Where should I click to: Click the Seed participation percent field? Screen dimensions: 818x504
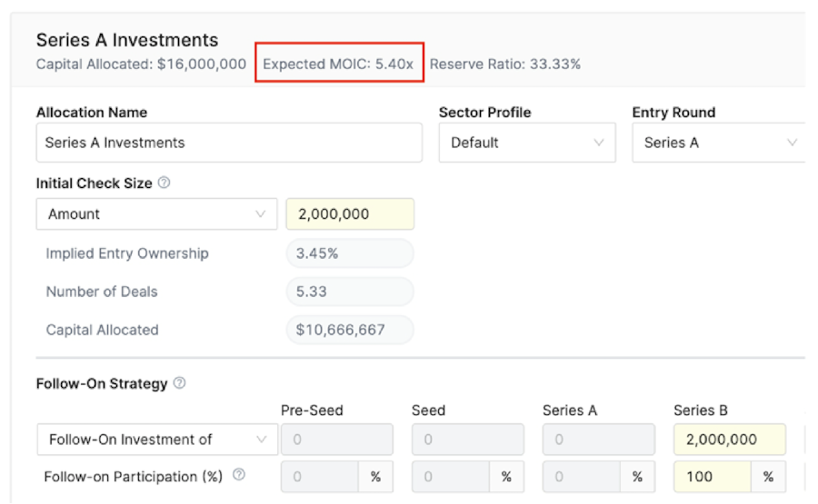pyautogui.click(x=450, y=477)
